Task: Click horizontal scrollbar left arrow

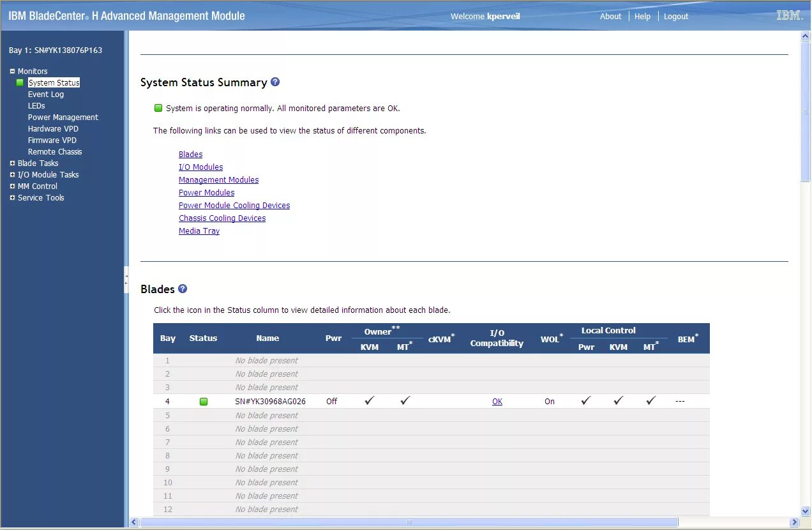Action: 134,522
